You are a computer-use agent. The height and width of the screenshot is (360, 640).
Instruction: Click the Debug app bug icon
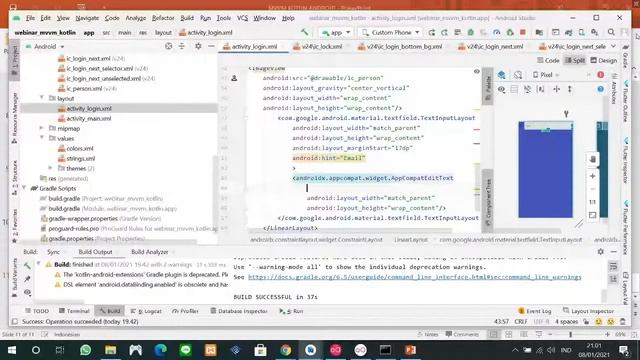point(471,32)
